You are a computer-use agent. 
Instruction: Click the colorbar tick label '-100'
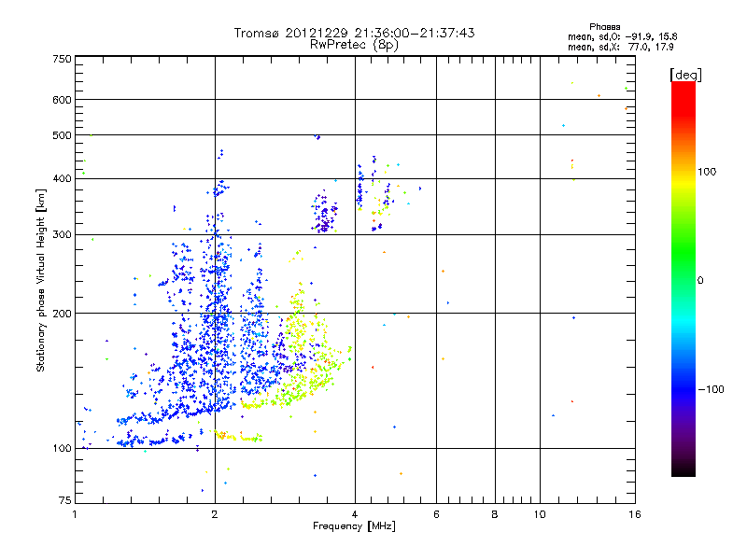point(711,389)
